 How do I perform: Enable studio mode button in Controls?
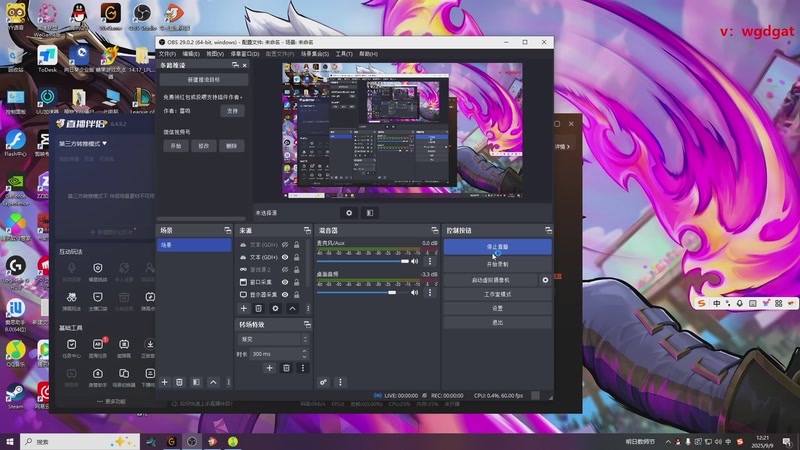[x=497, y=294]
